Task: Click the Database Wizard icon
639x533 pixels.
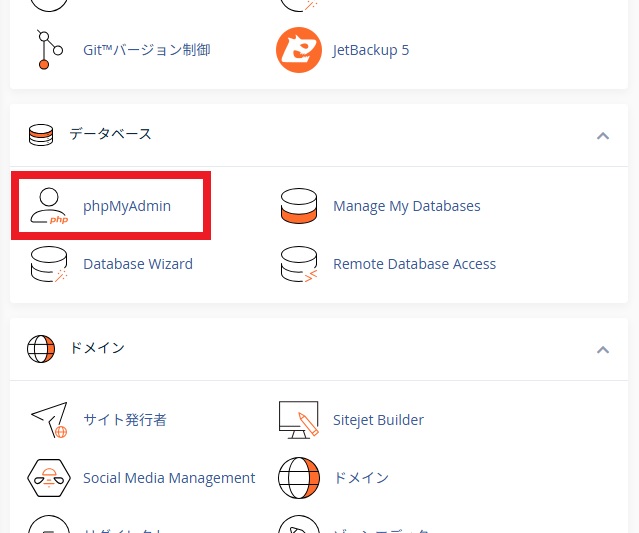Action: pos(49,264)
